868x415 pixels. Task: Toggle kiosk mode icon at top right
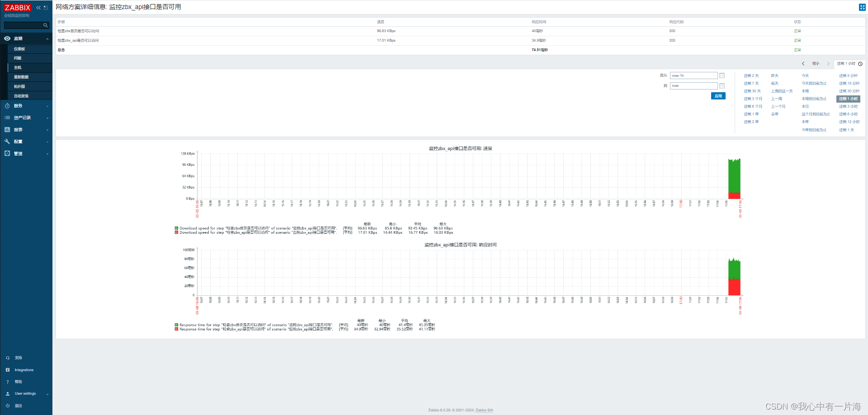[x=862, y=7]
